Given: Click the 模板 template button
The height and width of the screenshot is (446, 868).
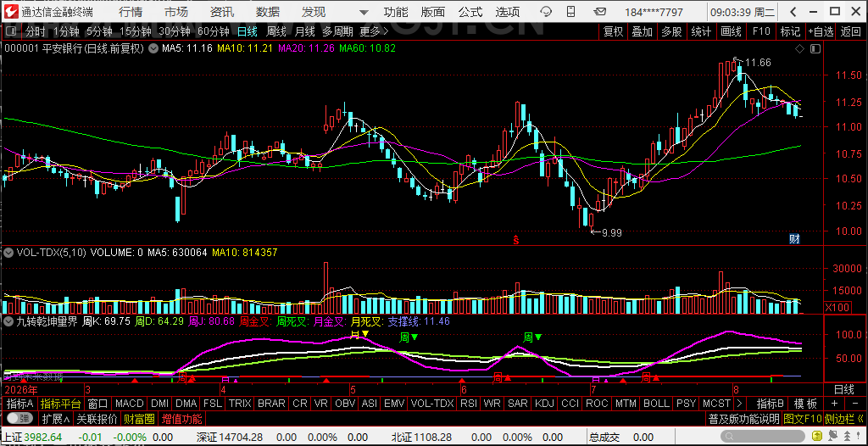Looking at the screenshot, I should [x=805, y=404].
